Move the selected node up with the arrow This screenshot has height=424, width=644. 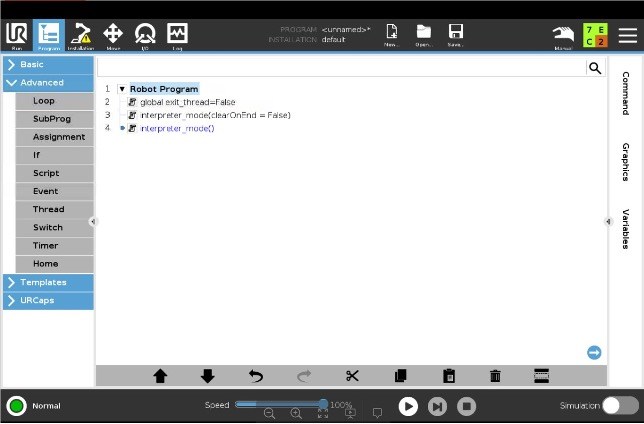[160, 376]
